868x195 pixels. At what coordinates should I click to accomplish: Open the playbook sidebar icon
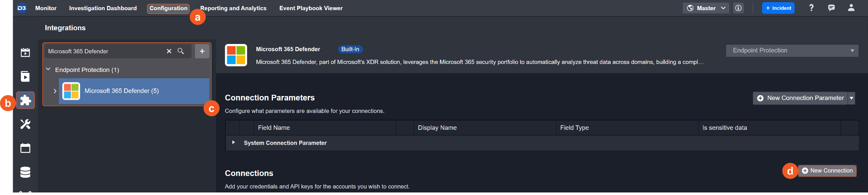(x=25, y=76)
